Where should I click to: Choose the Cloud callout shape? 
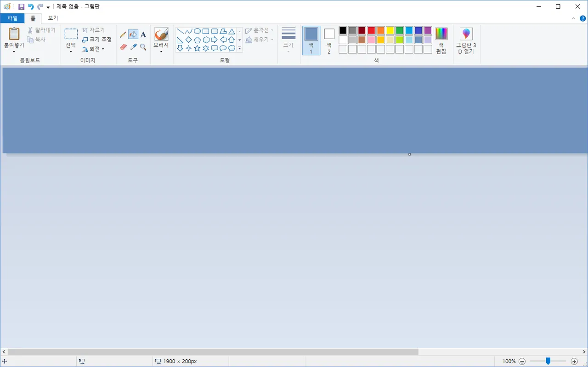coord(232,48)
